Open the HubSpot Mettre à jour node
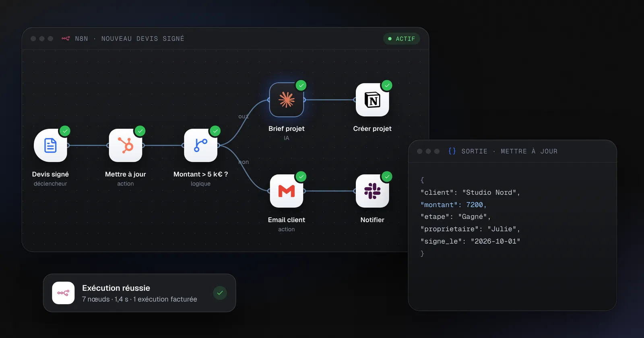 coord(126,145)
